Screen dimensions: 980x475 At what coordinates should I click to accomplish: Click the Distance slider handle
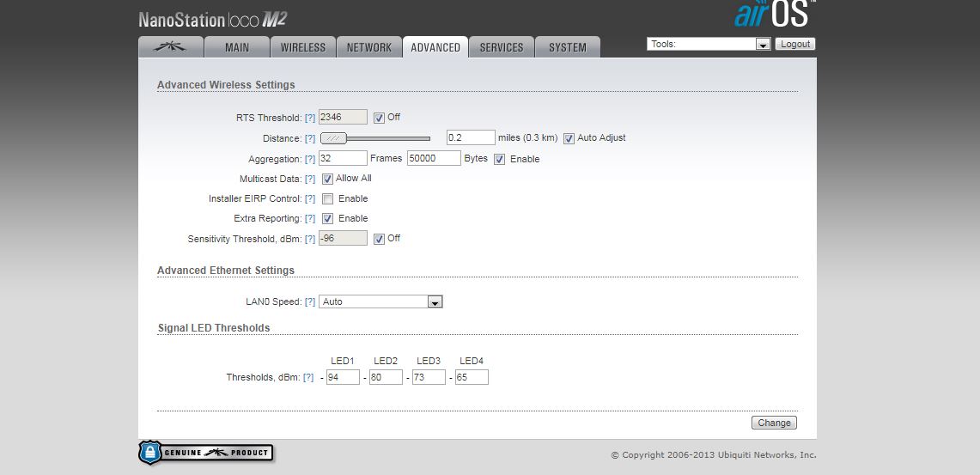(x=334, y=138)
